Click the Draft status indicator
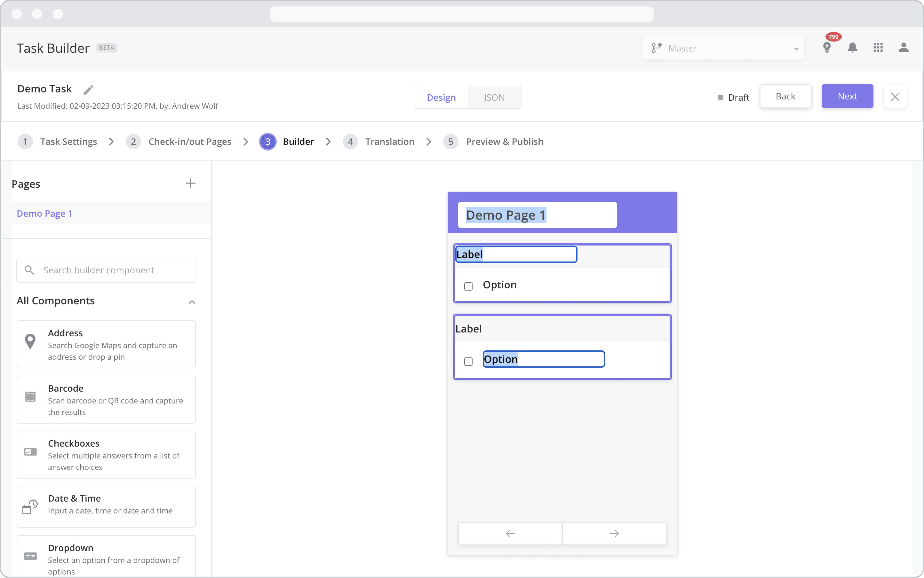The image size is (924, 578). (x=733, y=98)
